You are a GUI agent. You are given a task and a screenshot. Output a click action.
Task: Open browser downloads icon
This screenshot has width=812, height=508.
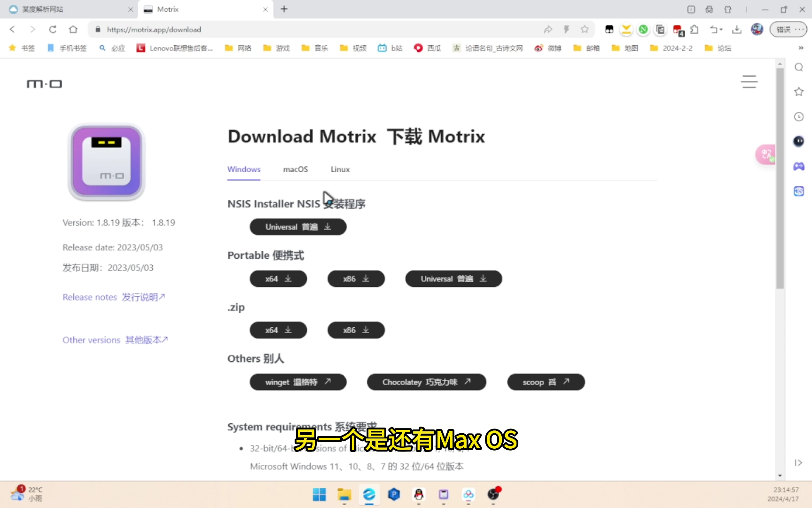click(x=737, y=29)
